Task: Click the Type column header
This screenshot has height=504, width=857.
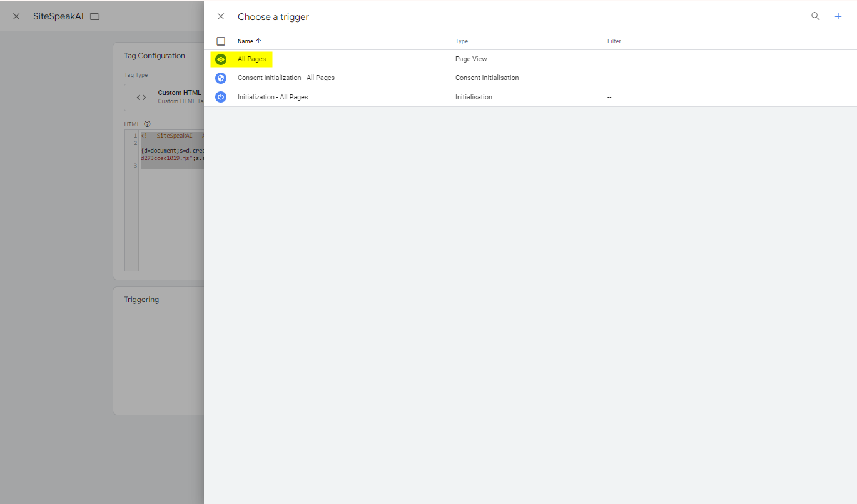Action: 462,41
